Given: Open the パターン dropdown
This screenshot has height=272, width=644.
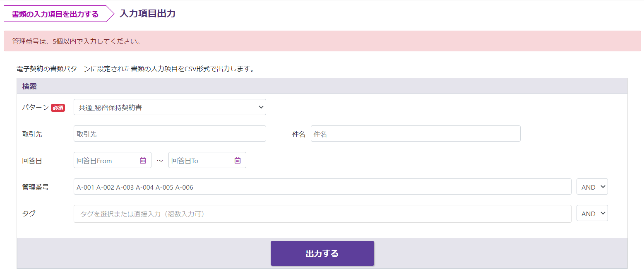Looking at the screenshot, I should (170, 107).
